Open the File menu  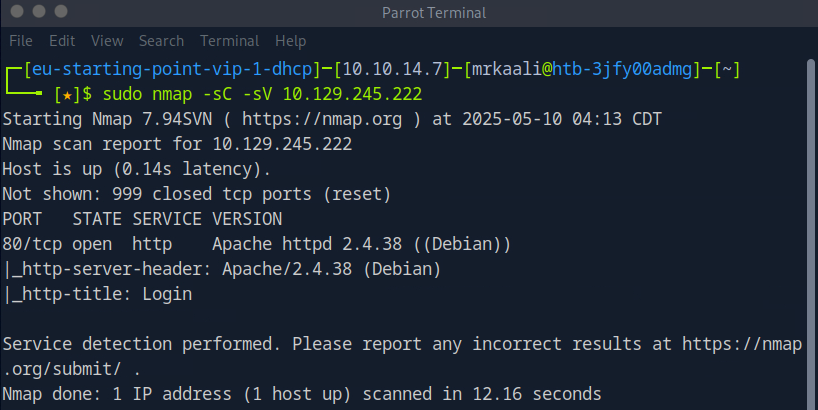point(21,41)
